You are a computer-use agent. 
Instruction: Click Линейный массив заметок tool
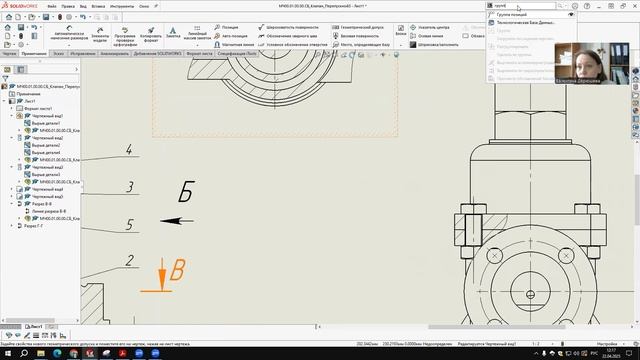pyautogui.click(x=197, y=33)
